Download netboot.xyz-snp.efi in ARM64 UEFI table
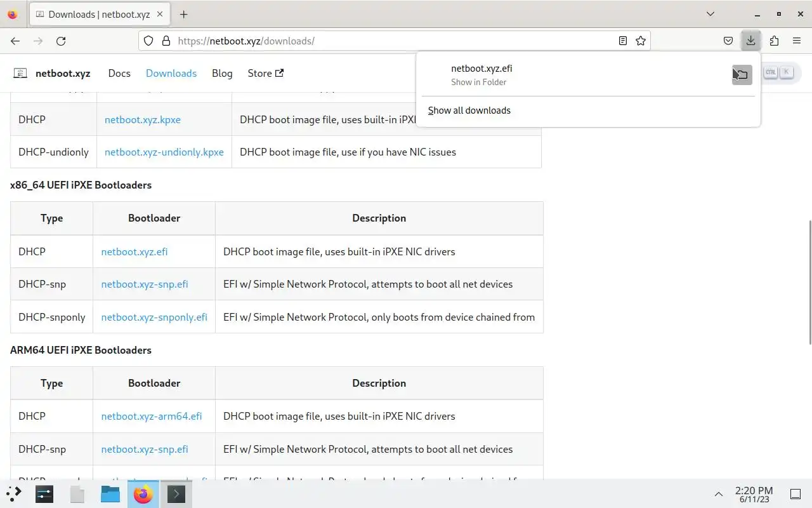This screenshot has height=508, width=812. 145,449
